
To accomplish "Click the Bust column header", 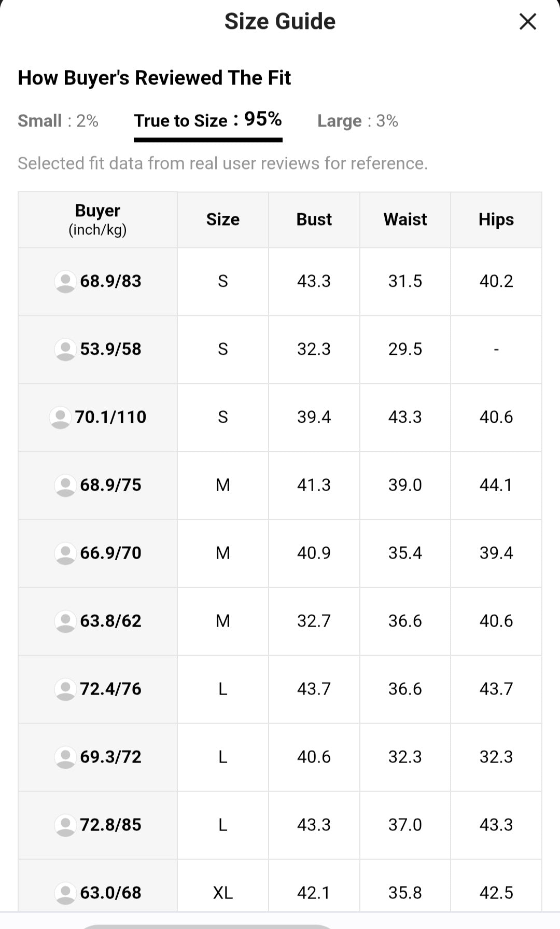I will pos(314,219).
